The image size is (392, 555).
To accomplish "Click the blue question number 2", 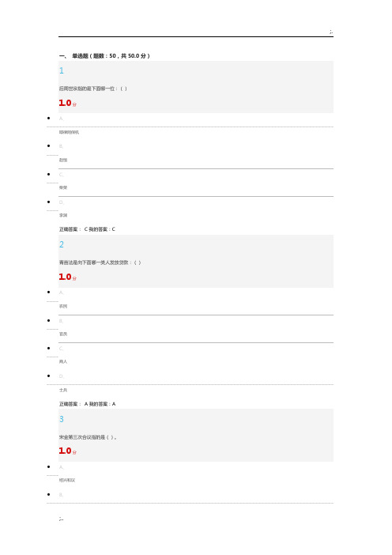I will pos(62,244).
